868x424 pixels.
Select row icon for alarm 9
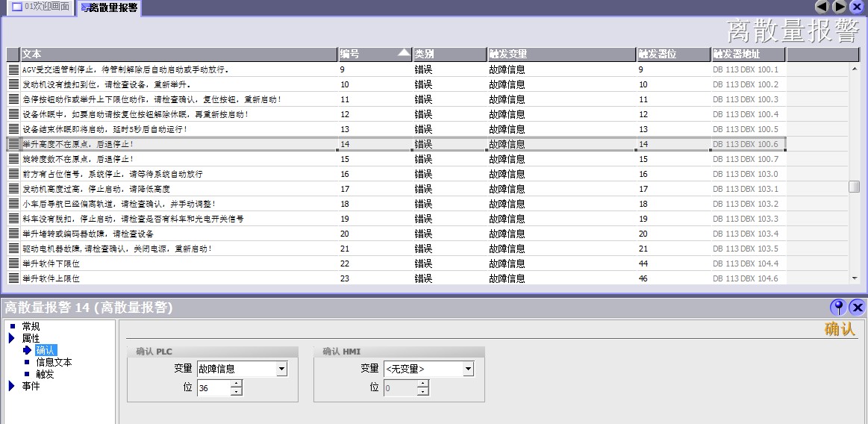tap(14, 69)
